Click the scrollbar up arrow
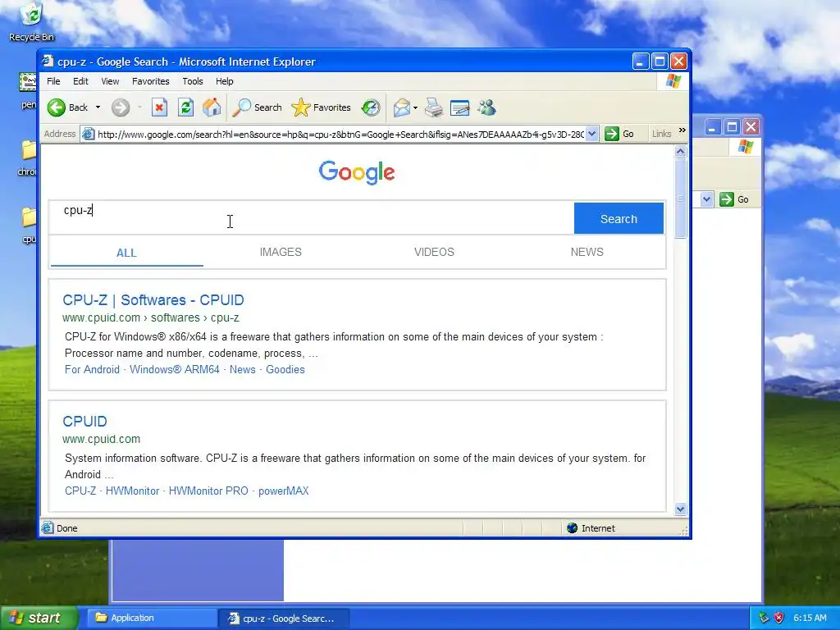 pos(680,152)
